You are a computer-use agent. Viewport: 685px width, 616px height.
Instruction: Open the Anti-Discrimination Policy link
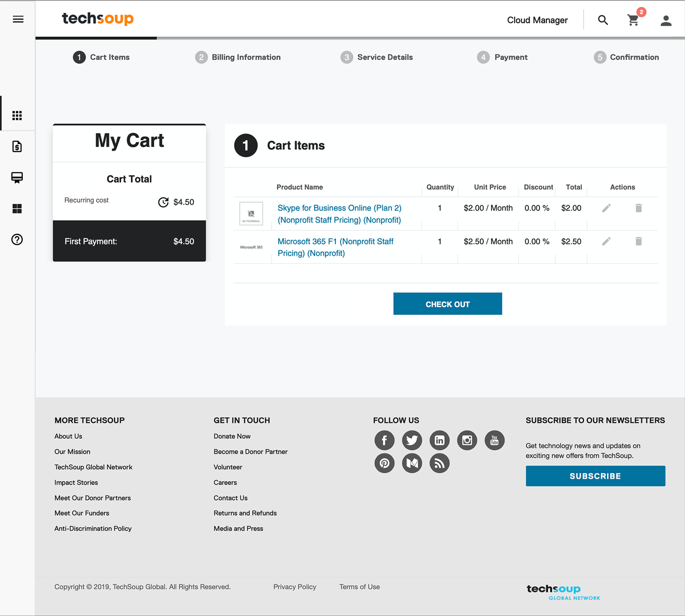tap(93, 529)
